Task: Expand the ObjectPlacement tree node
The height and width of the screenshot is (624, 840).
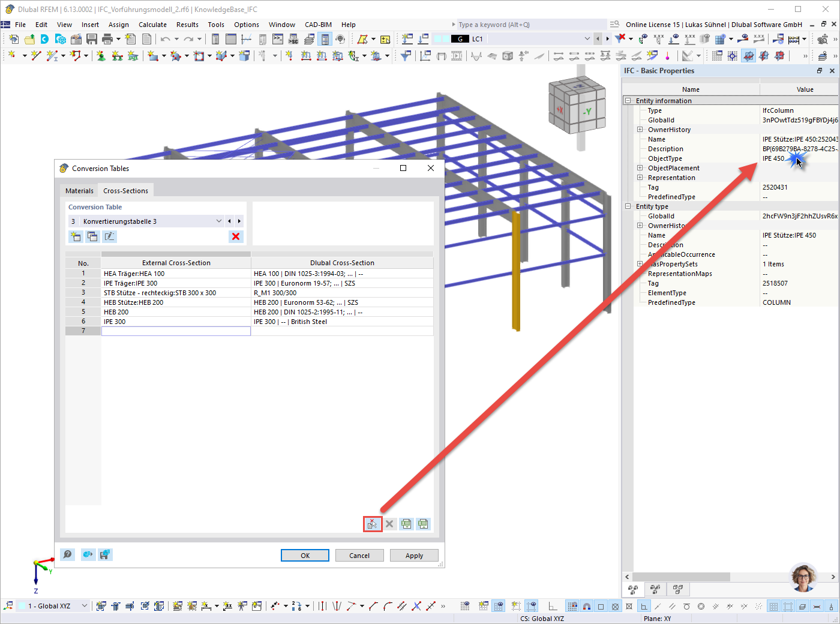Action: (x=640, y=168)
